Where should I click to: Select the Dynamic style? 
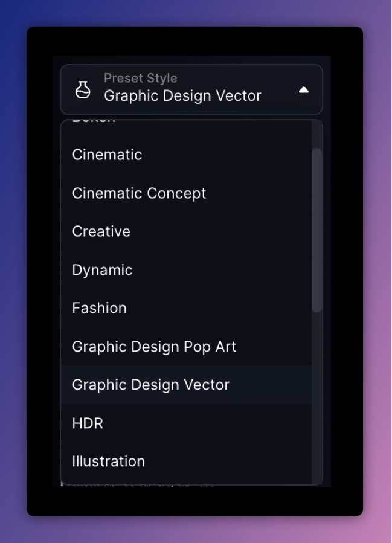pyautogui.click(x=102, y=270)
